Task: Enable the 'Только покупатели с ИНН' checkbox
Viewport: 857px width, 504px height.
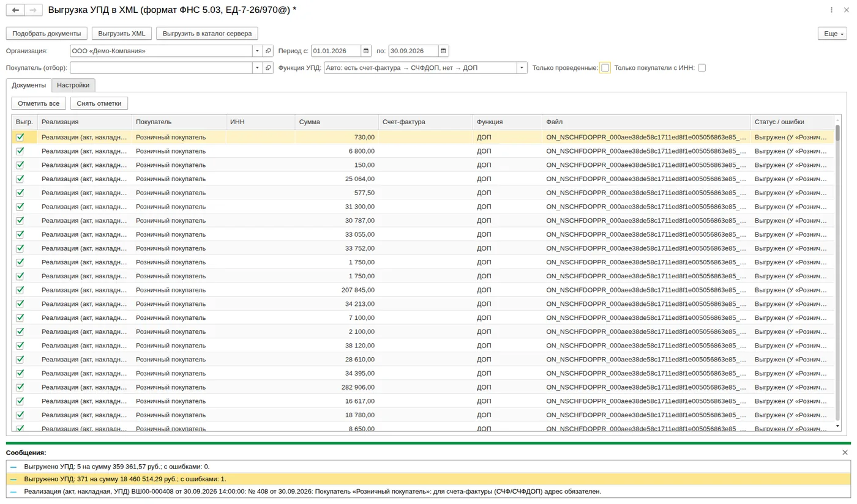Action: tap(702, 68)
